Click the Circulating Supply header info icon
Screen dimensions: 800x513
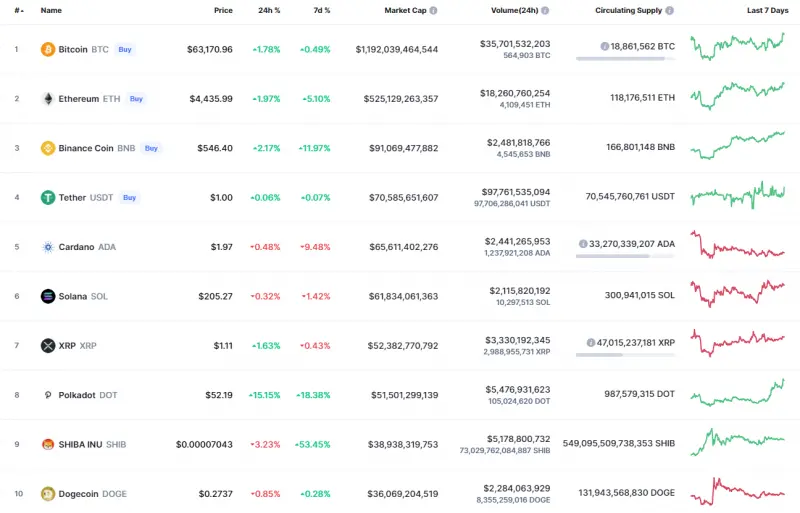pos(669,10)
